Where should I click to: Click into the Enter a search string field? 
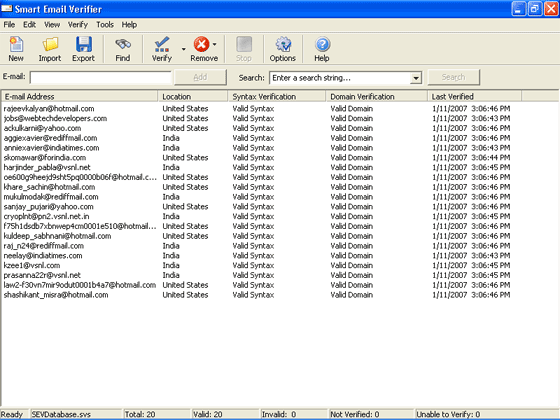pyautogui.click(x=340, y=78)
